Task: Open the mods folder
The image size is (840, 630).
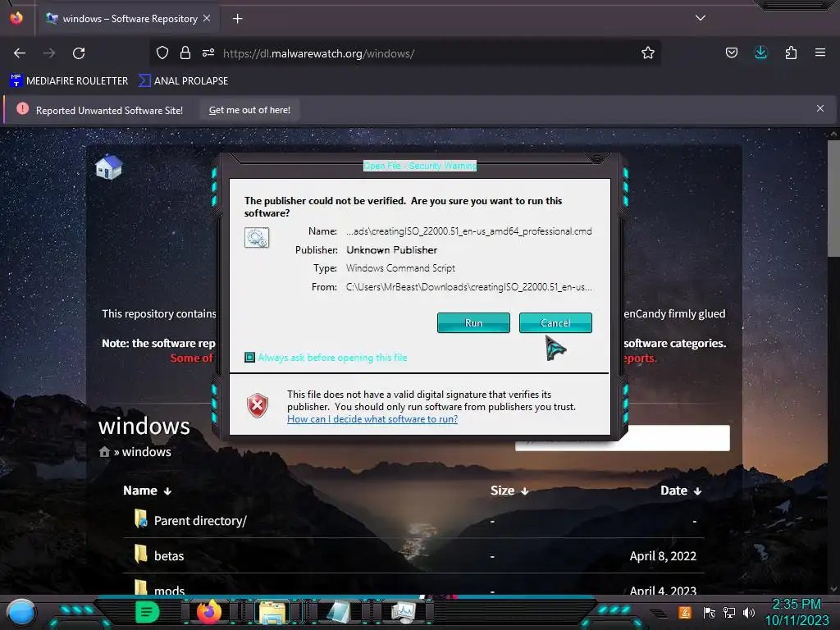Action: click(x=169, y=590)
